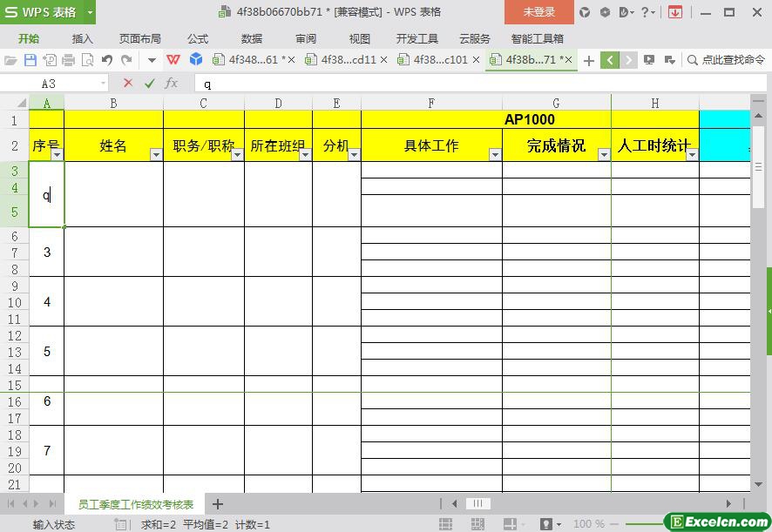Add a new sheet with plus icon

[x=218, y=504]
